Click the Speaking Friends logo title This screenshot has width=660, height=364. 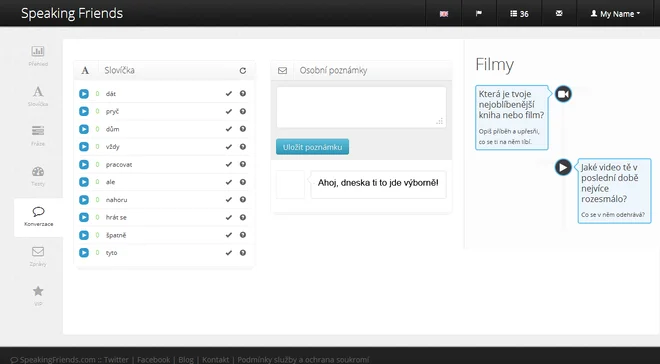72,13
